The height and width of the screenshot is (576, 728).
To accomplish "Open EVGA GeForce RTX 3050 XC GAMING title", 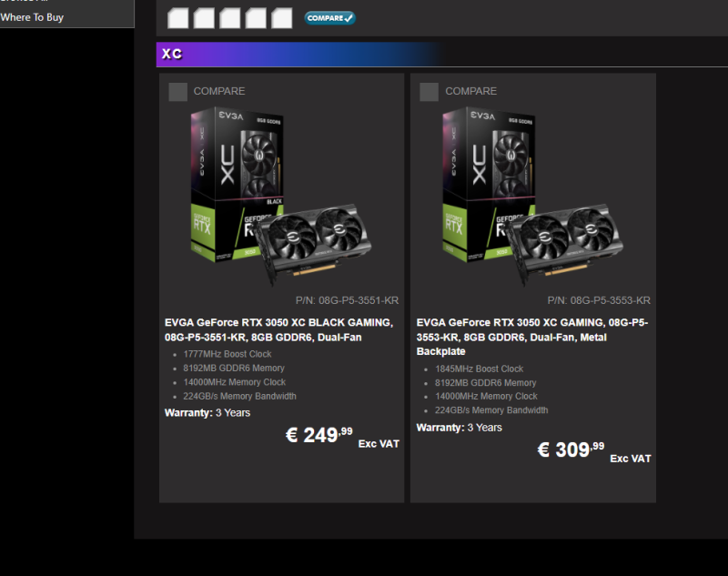I will (532, 337).
